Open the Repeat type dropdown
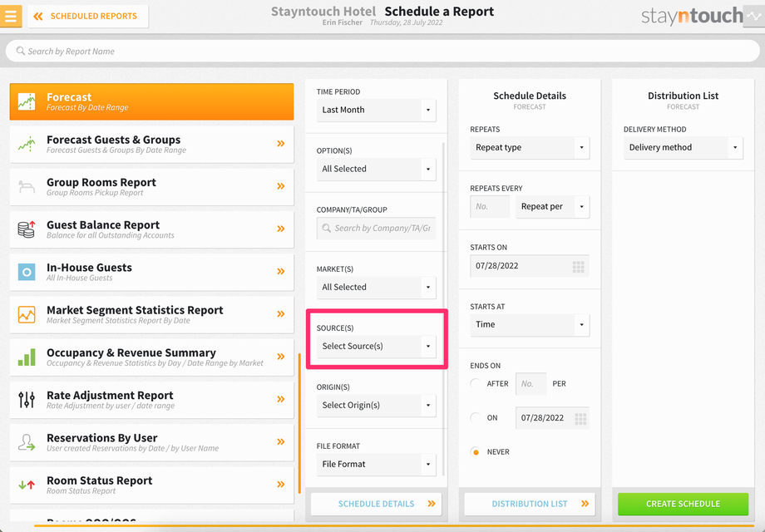The image size is (765, 532). tap(530, 148)
